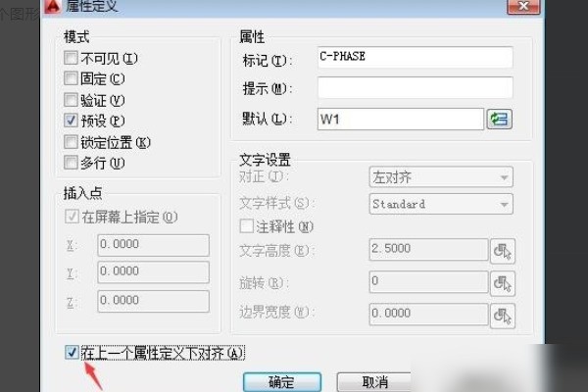Click the 取消 button
The width and height of the screenshot is (588, 392).
click(373, 382)
